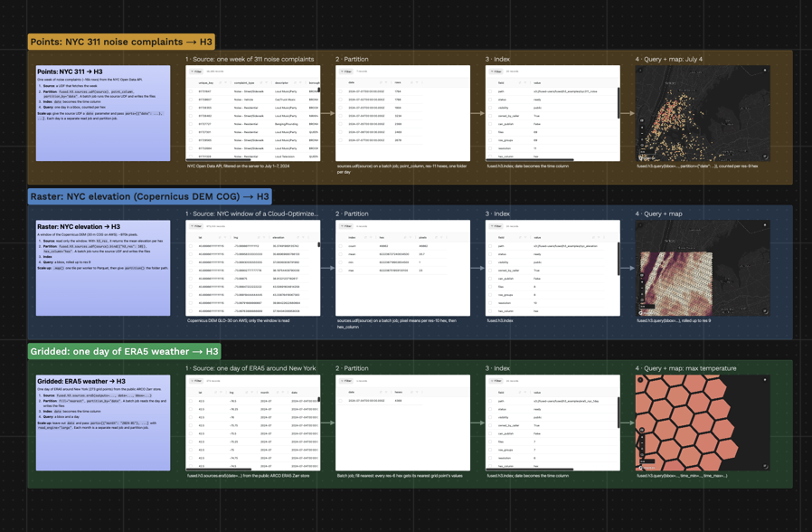Screen dimensions: 812x532
Task: Tick the Banging/Pounding row checkbox
Action: tap(191, 124)
